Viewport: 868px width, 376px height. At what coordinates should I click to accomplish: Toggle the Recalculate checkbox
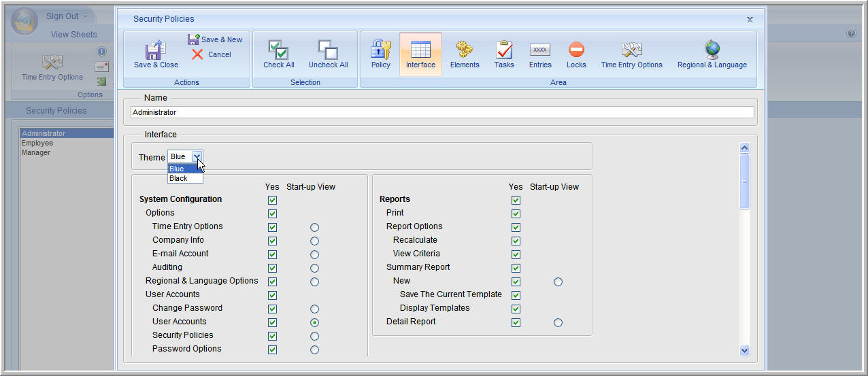click(x=516, y=241)
